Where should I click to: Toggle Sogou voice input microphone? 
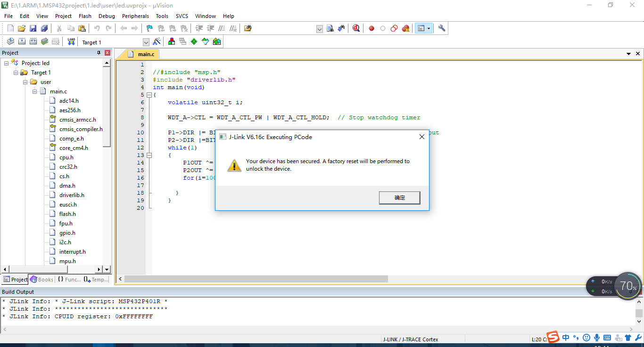tap(597, 338)
